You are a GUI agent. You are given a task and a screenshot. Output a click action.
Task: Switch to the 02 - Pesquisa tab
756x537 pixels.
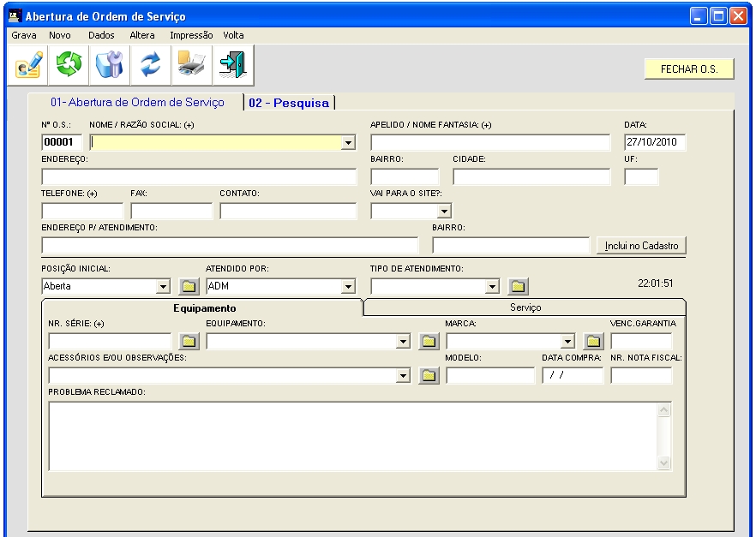click(x=289, y=103)
